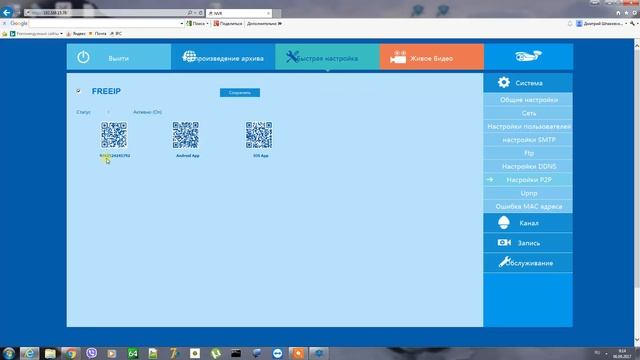The height and width of the screenshot is (360, 640).
Task: Expand the Канал section
Action: tap(528, 223)
